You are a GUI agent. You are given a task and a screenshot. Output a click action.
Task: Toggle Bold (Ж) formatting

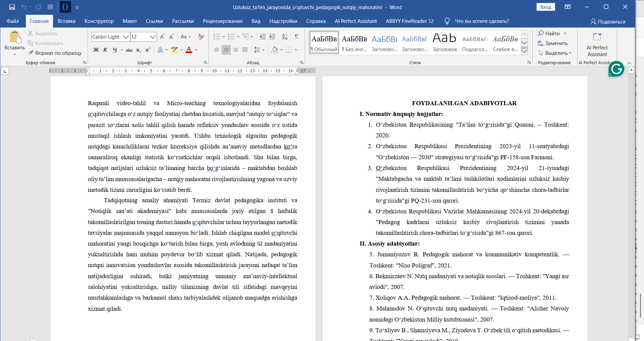tap(96, 50)
